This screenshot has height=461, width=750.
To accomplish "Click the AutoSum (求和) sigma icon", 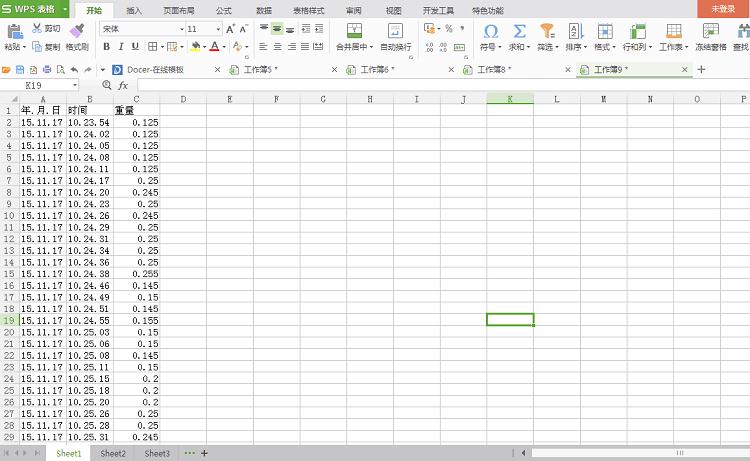I will (x=520, y=31).
